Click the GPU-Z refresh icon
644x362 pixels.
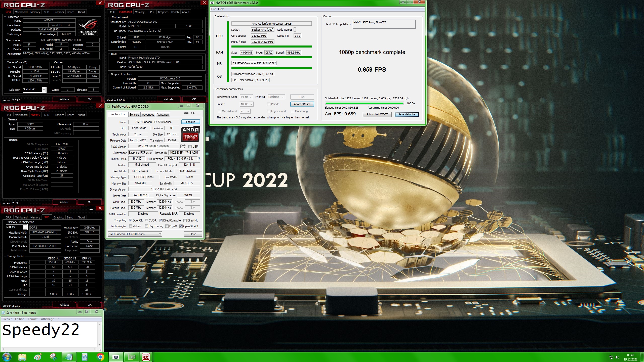[x=193, y=113]
